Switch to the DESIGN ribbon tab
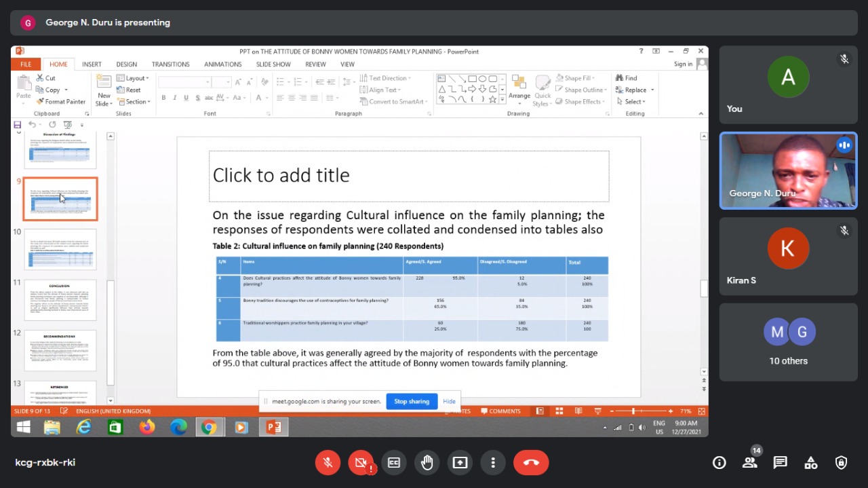The image size is (868, 488). 127,64
